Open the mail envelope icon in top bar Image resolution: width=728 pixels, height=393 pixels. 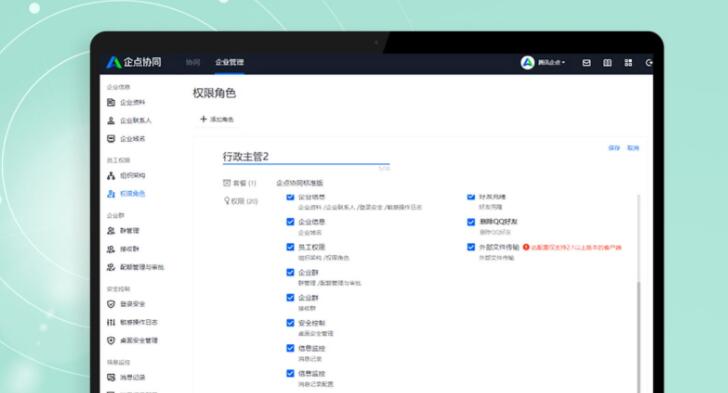(x=586, y=63)
